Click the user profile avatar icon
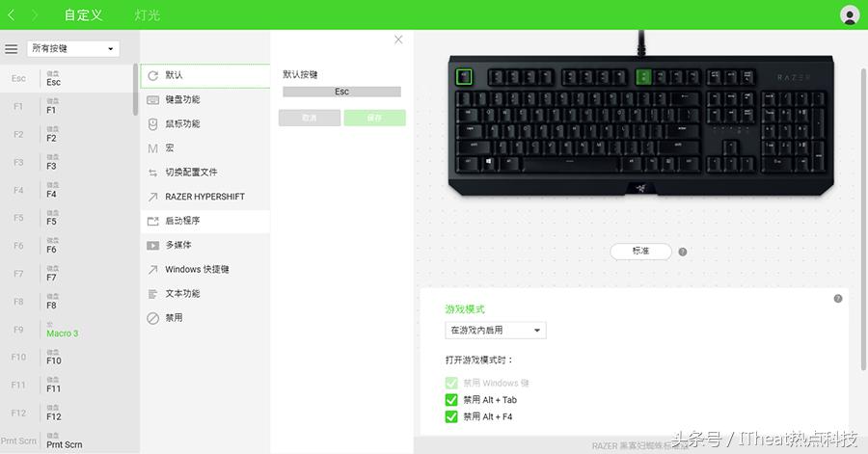868x454 pixels. (849, 14)
